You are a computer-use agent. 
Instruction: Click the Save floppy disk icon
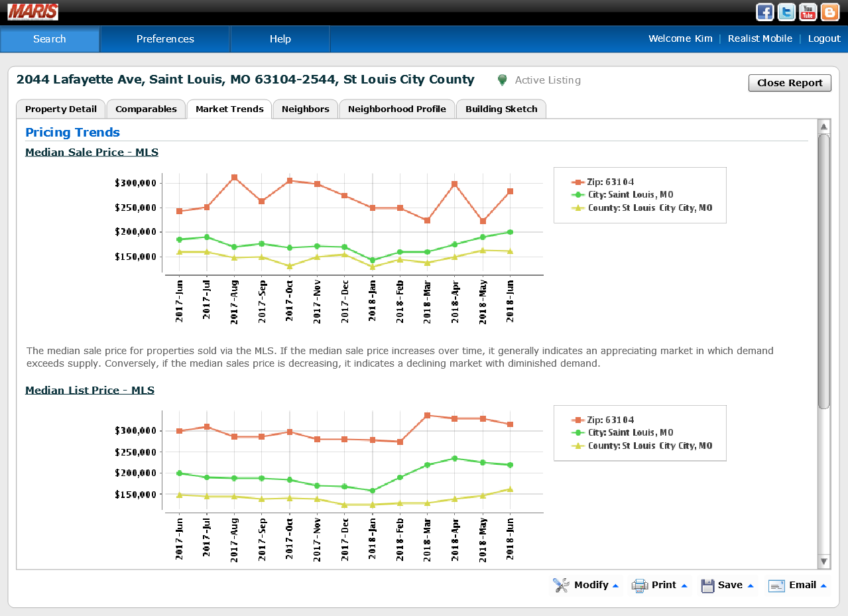click(x=707, y=585)
